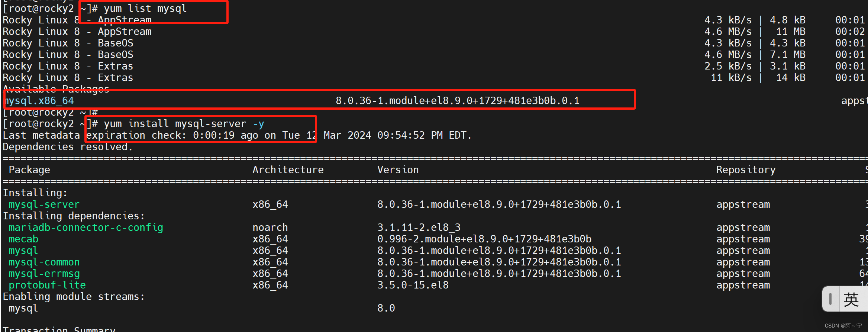Click the '14 kB' download size
This screenshot has width=868, height=332.
(791, 78)
